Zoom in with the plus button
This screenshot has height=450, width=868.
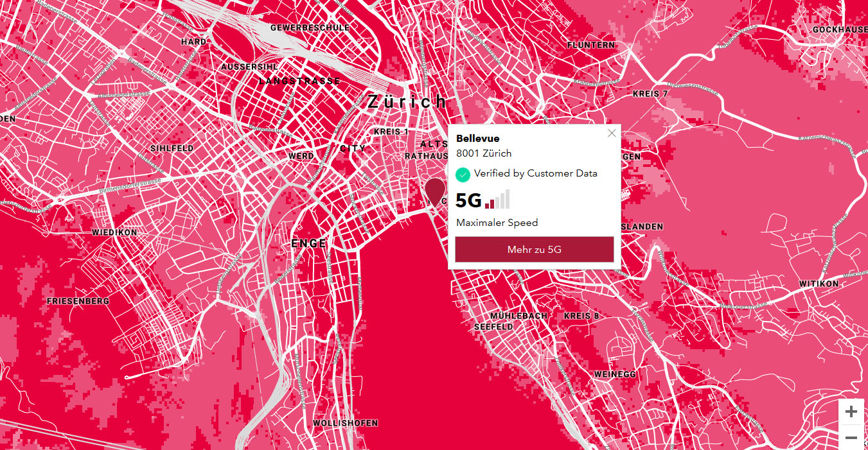coord(851,411)
